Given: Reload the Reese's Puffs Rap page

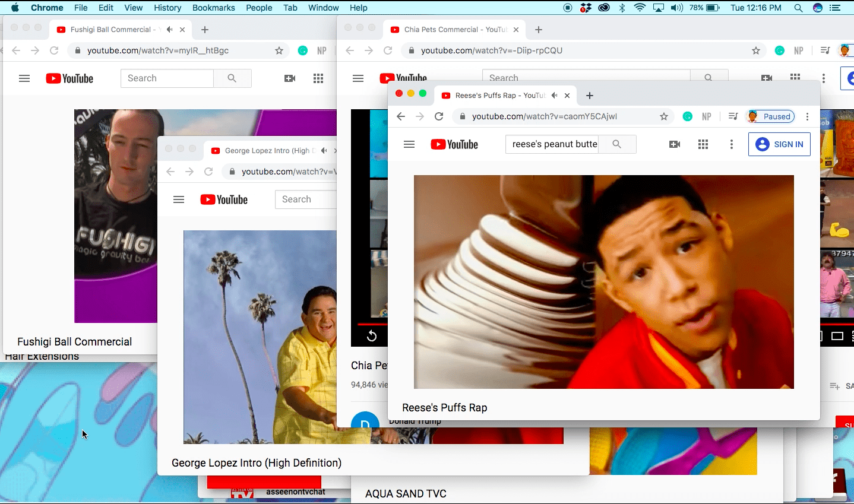Looking at the screenshot, I should coord(439,116).
